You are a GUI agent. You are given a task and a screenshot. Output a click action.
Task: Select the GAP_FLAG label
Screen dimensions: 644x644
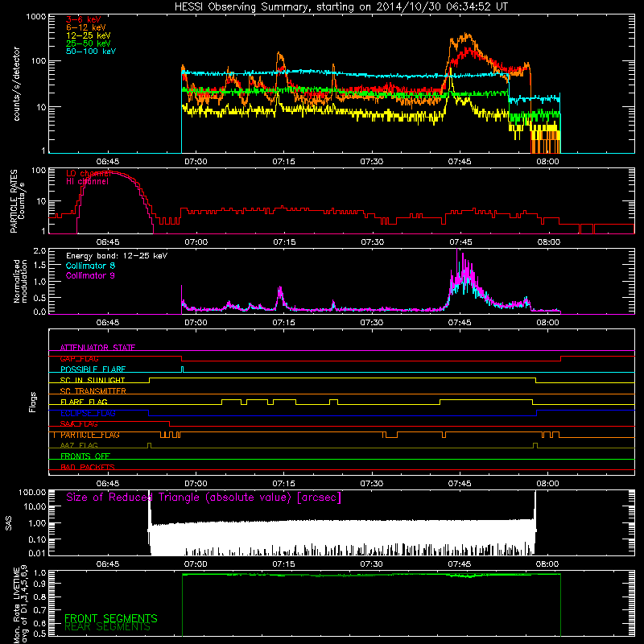[79, 358]
